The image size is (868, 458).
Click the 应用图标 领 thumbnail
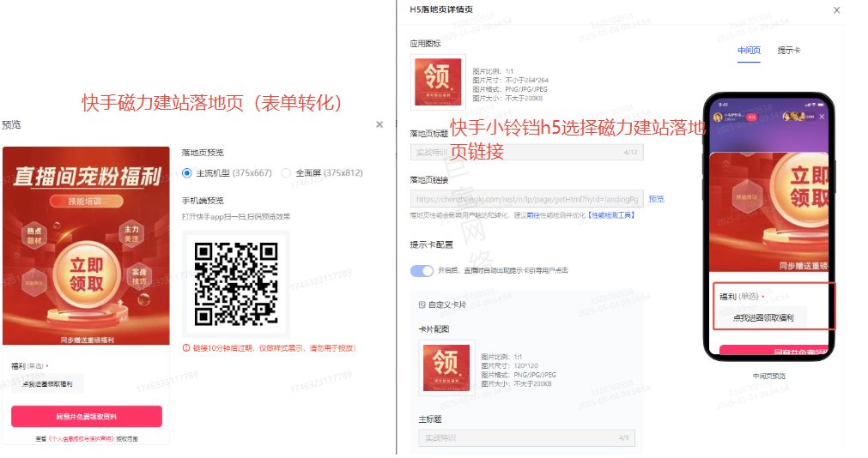pyautogui.click(x=438, y=81)
